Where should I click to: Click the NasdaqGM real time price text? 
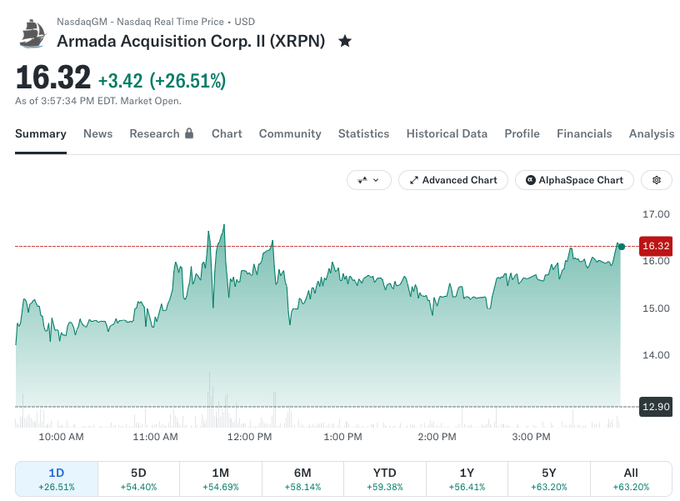click(x=156, y=22)
